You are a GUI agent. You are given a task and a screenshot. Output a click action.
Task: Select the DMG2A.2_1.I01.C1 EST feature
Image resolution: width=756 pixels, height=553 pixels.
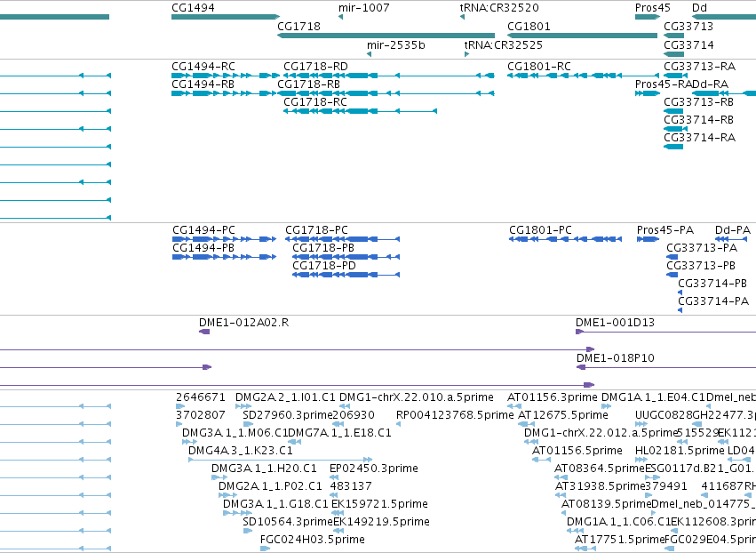pyautogui.click(x=243, y=406)
